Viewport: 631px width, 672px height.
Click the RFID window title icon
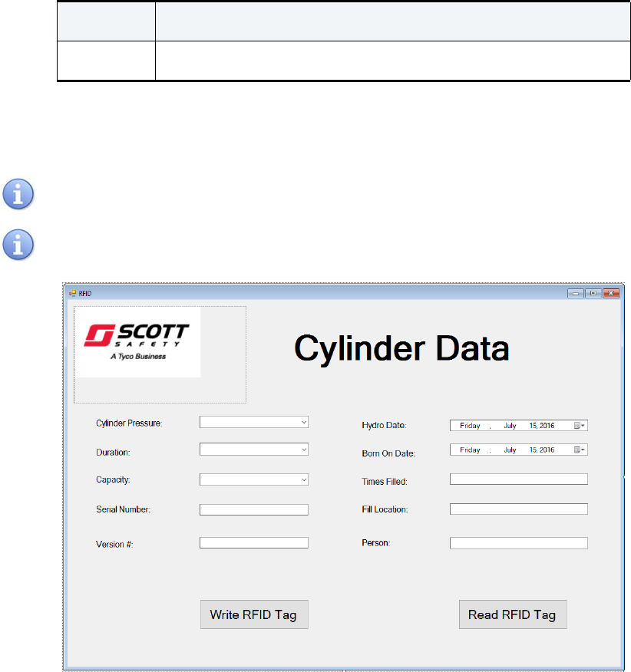[72, 294]
